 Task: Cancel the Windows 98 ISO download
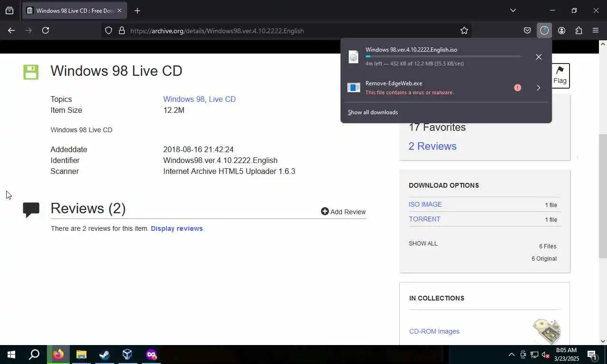tap(538, 57)
